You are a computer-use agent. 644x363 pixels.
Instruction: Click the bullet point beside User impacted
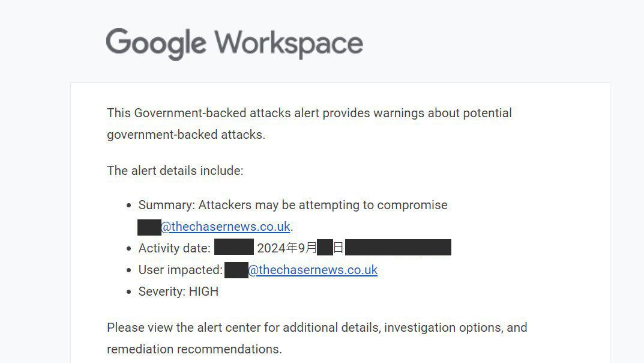tap(128, 270)
